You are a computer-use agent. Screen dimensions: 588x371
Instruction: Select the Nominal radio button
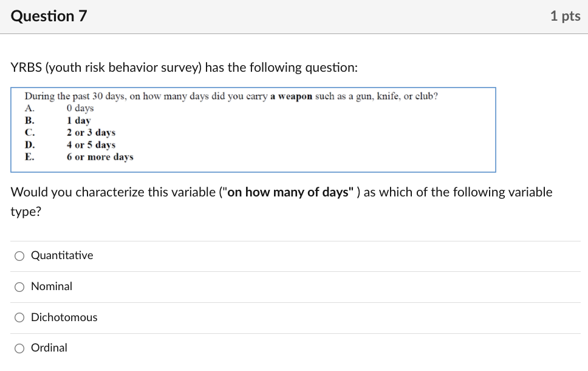(19, 286)
